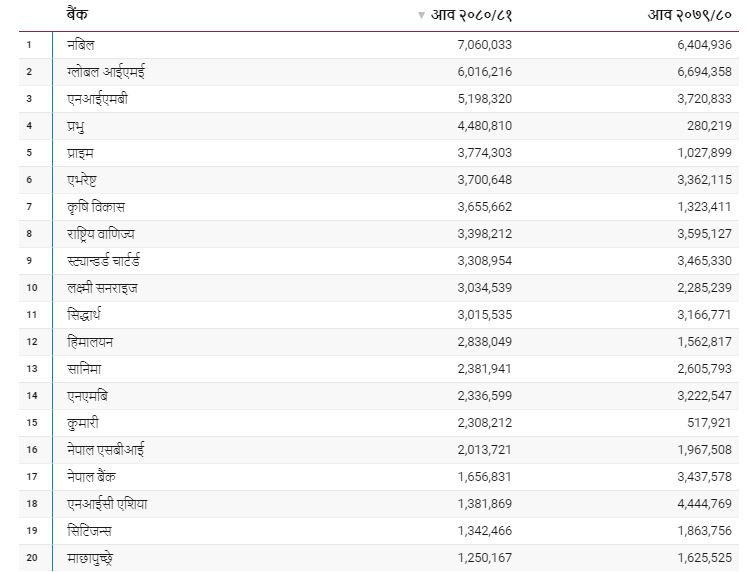This screenshot has width=748, height=572.
Task: Select the कृषि विकास row
Action: click(379, 207)
